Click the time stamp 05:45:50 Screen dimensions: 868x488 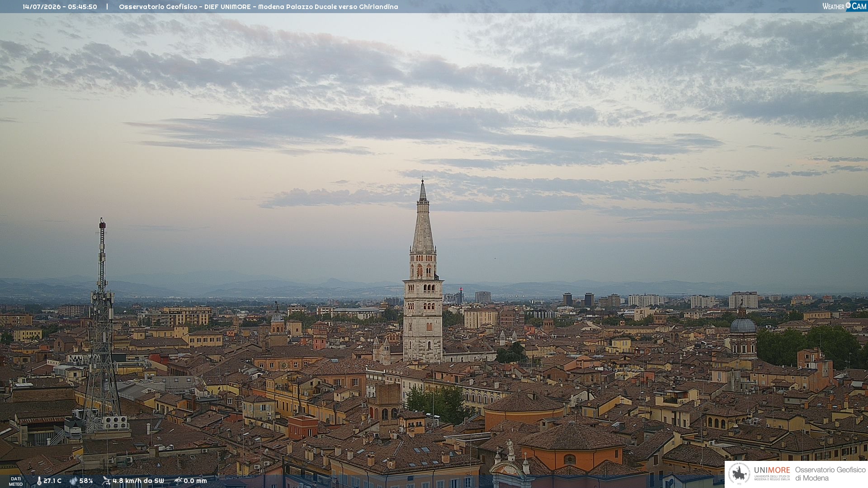(83, 7)
